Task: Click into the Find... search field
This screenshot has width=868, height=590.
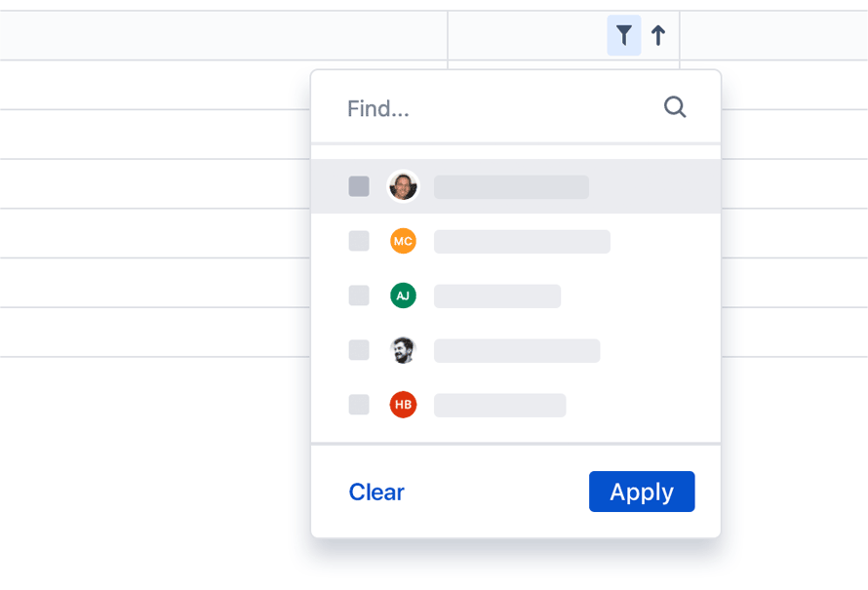Action: pyautogui.click(x=516, y=107)
